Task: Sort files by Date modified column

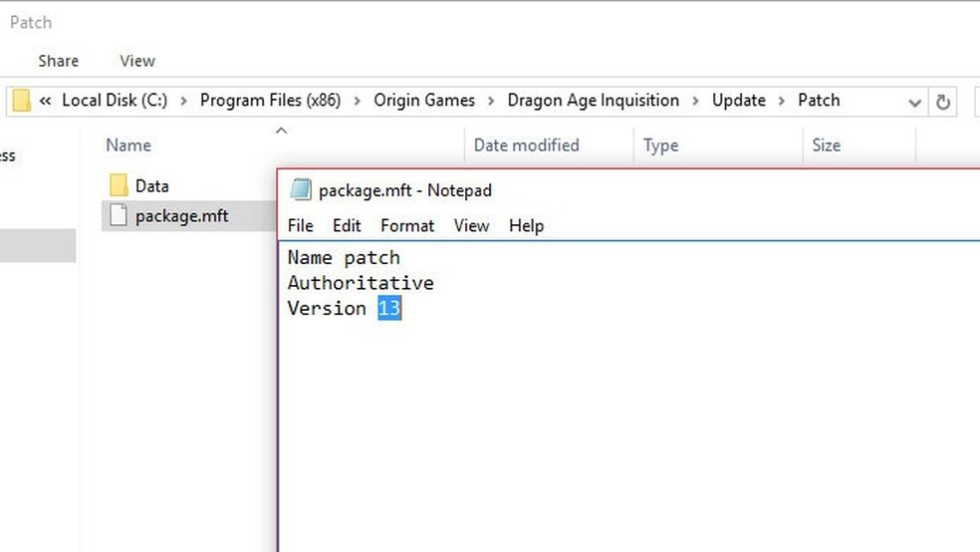Action: click(x=526, y=145)
